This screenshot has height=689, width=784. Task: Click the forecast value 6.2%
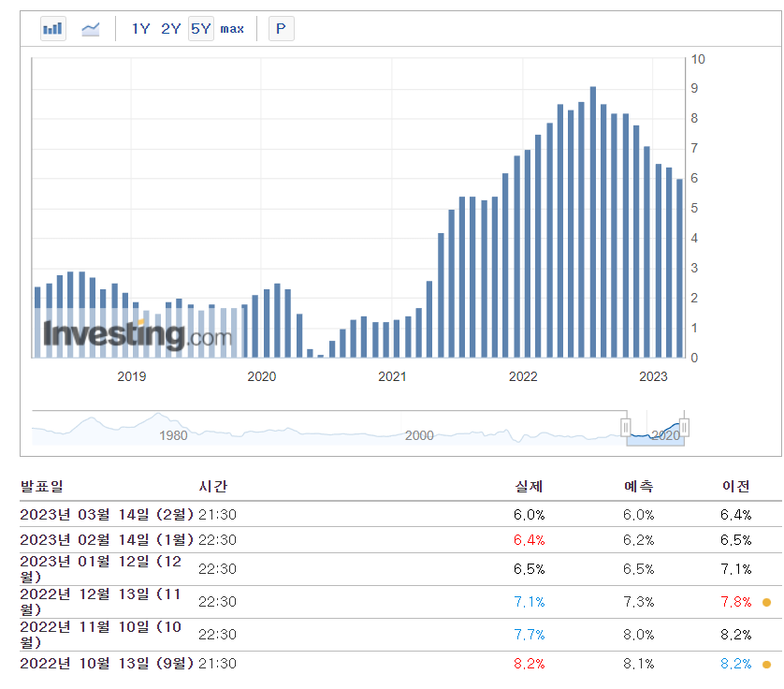point(638,540)
